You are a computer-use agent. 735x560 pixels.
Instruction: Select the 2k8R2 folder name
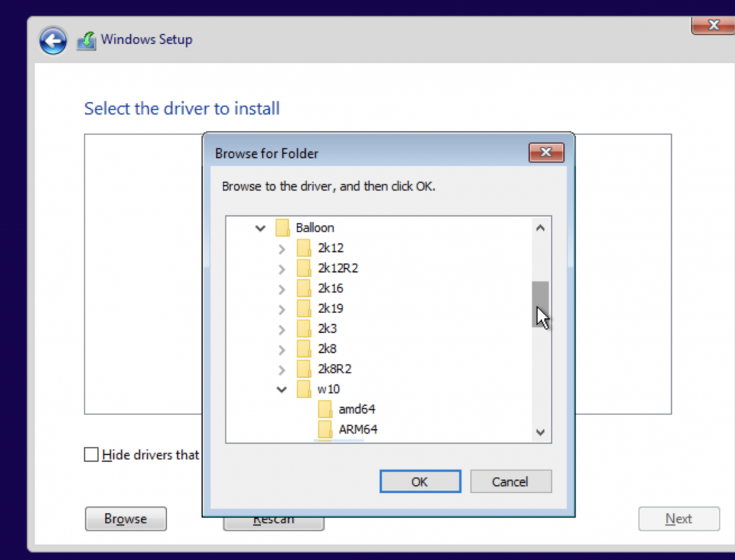(334, 369)
